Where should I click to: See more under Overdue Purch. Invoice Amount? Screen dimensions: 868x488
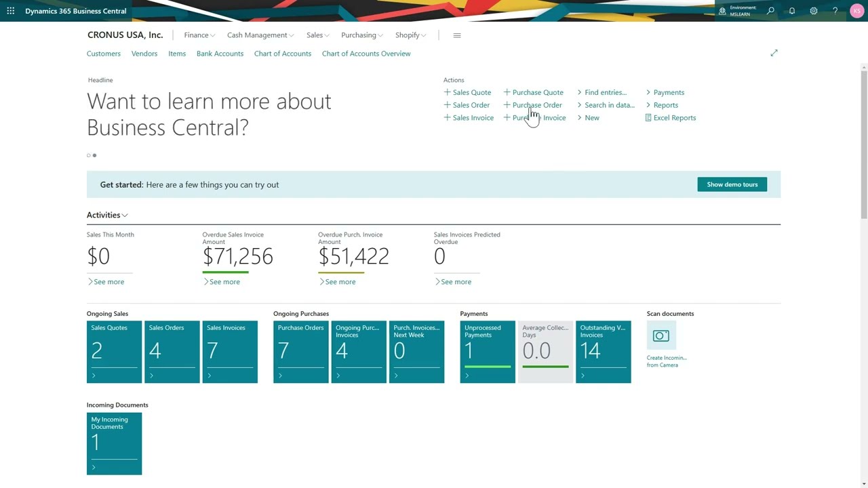(x=337, y=282)
